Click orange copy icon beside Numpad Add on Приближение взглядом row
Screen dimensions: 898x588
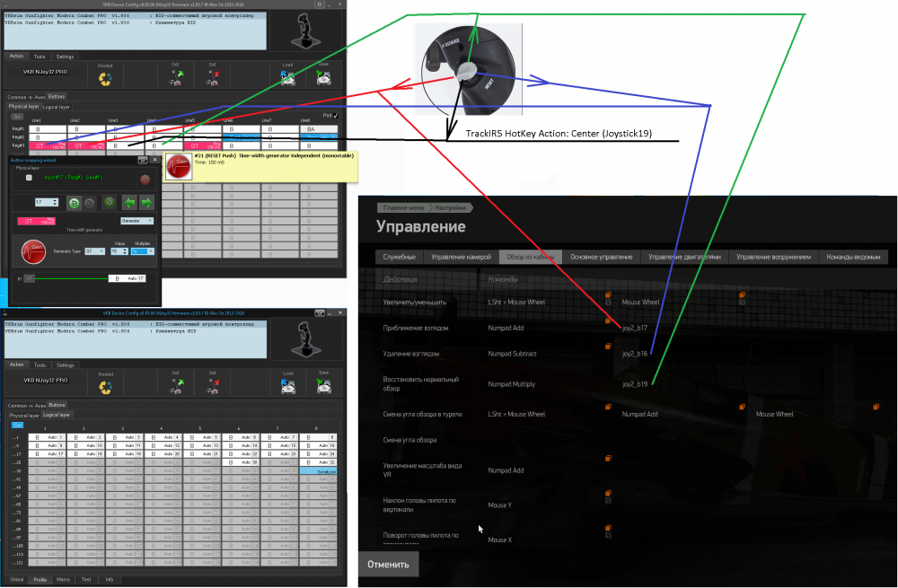pos(608,320)
